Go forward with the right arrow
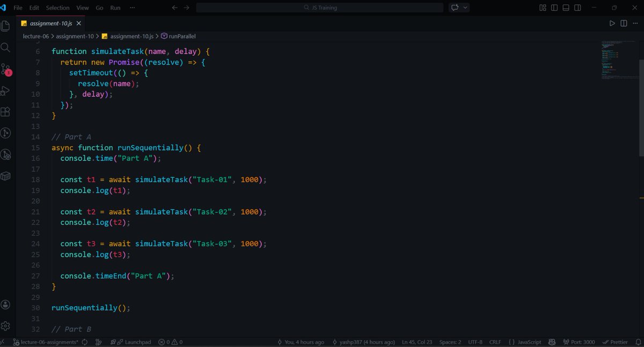Viewport: 644px width, 347px height. (186, 8)
